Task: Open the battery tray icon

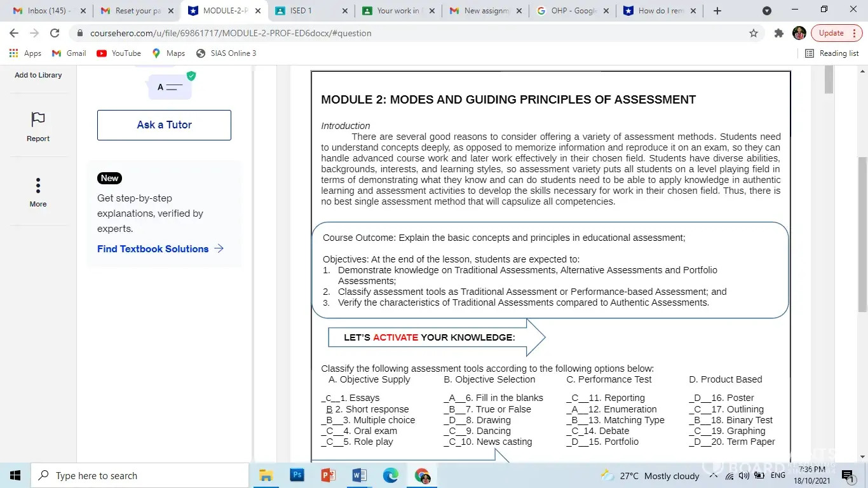Action: coord(759,476)
